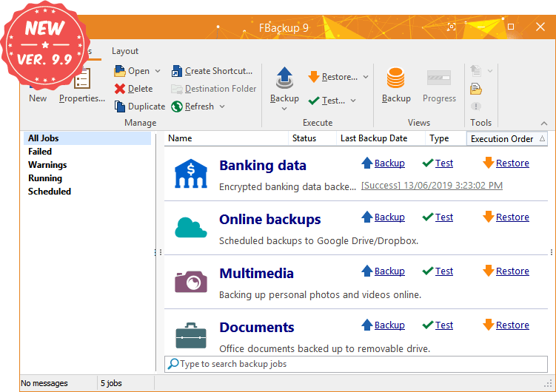Screen dimensions: 556x392
Task: Expand the Restore dropdown in ribbon
Action: [366, 77]
